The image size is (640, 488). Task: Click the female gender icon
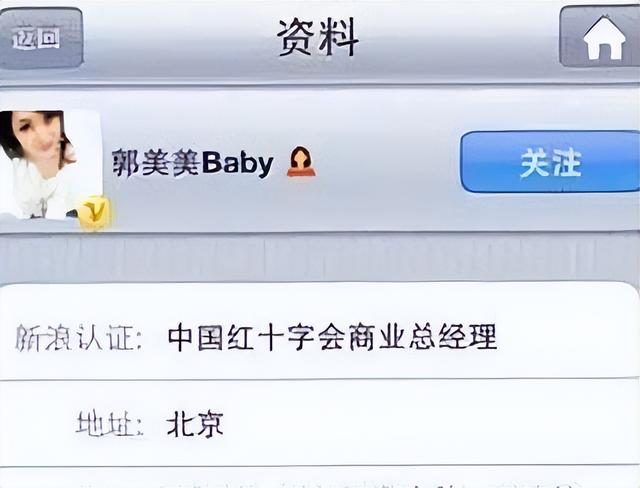click(x=301, y=162)
